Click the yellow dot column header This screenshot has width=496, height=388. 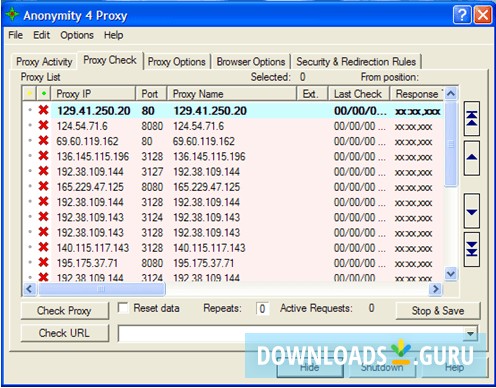(x=30, y=93)
